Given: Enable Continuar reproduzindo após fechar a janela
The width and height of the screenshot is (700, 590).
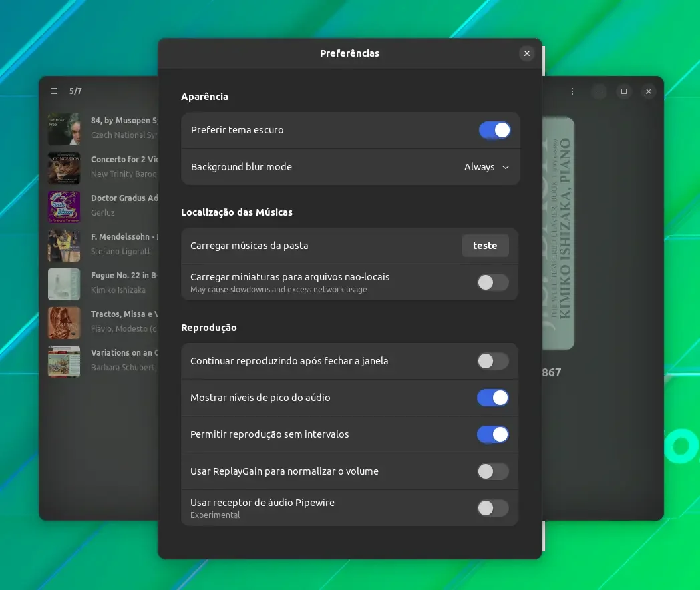Looking at the screenshot, I should [x=493, y=361].
